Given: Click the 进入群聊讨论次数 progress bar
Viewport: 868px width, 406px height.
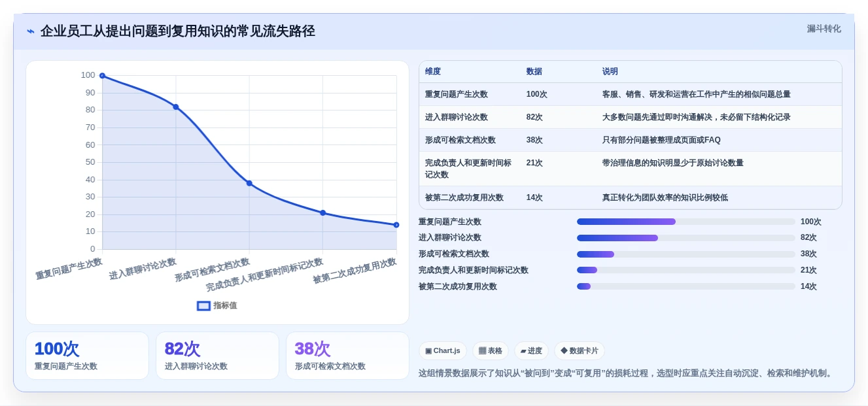Looking at the screenshot, I should click(x=686, y=238).
